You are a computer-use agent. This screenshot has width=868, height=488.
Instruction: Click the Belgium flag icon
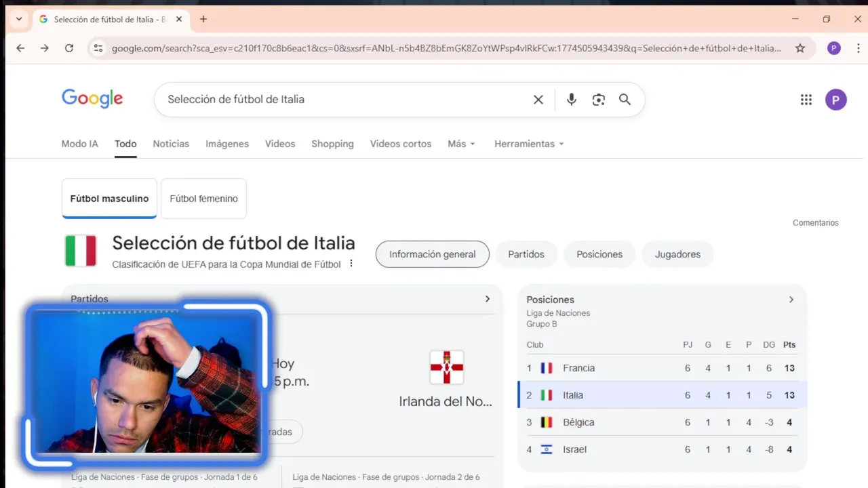(x=547, y=422)
